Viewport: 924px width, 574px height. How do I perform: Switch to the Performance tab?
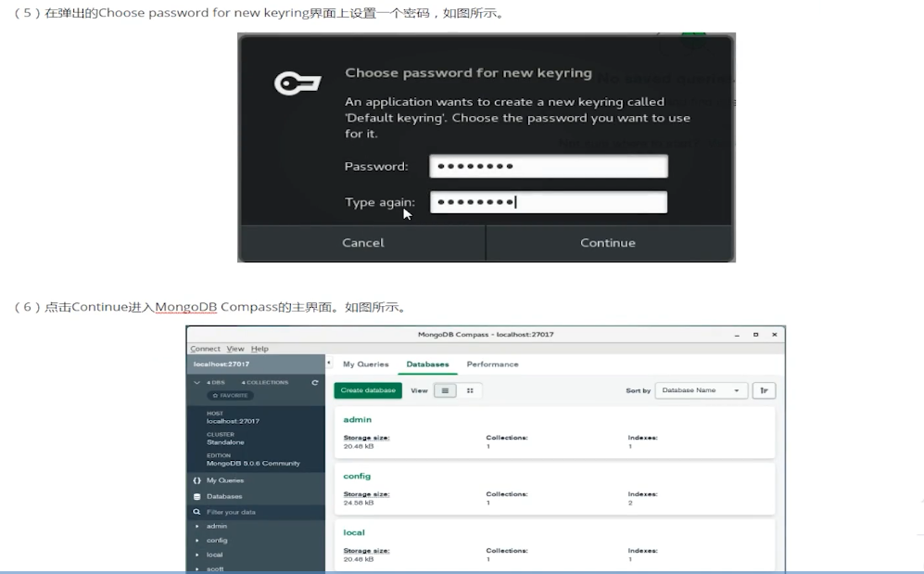pos(493,364)
